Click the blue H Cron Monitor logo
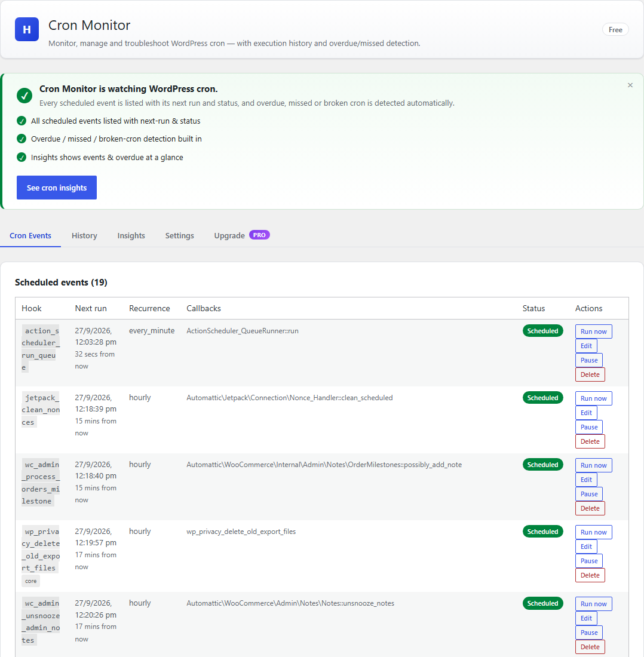 pos(27,29)
